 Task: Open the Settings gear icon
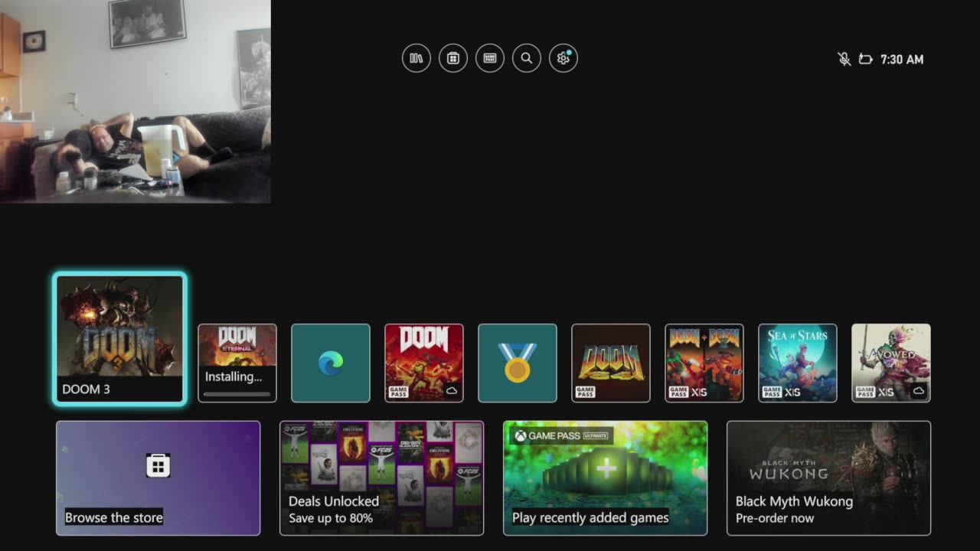563,58
